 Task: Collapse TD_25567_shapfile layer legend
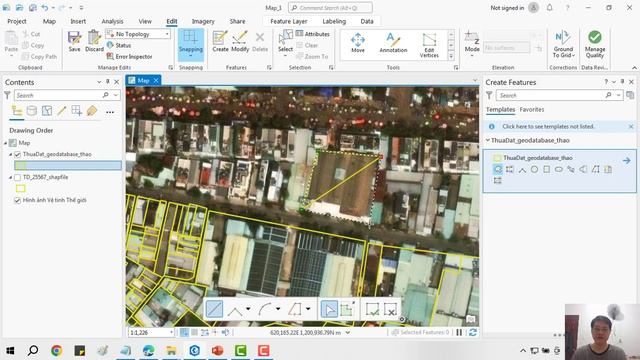pyautogui.click(x=11, y=177)
